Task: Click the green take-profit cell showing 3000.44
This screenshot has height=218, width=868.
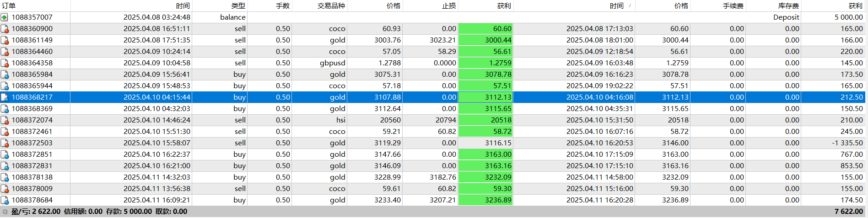Action: (486, 40)
